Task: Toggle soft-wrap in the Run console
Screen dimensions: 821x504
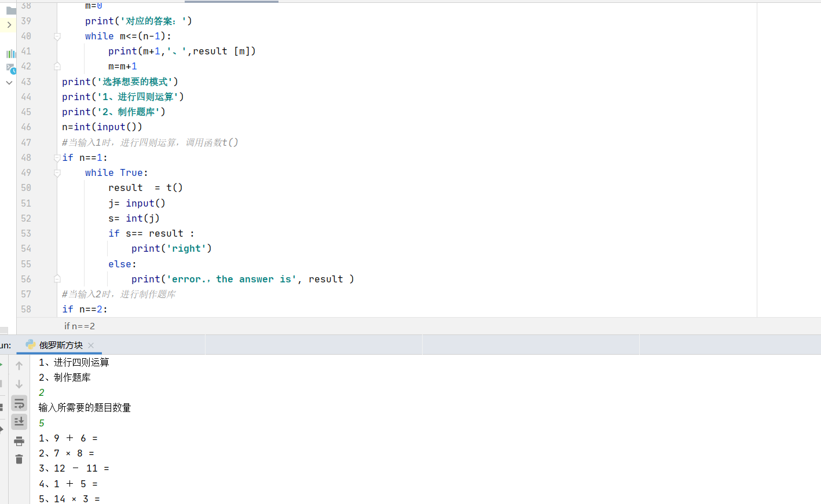Action: click(19, 403)
